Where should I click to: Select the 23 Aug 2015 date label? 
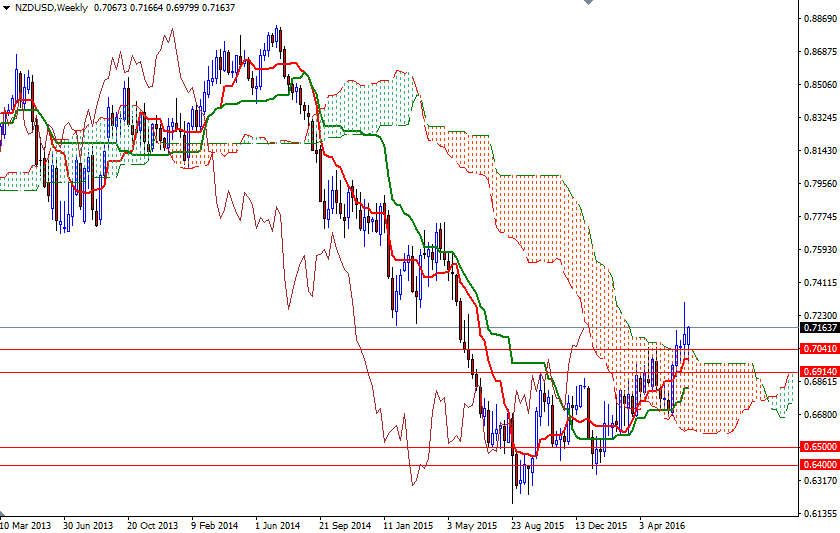click(x=536, y=524)
